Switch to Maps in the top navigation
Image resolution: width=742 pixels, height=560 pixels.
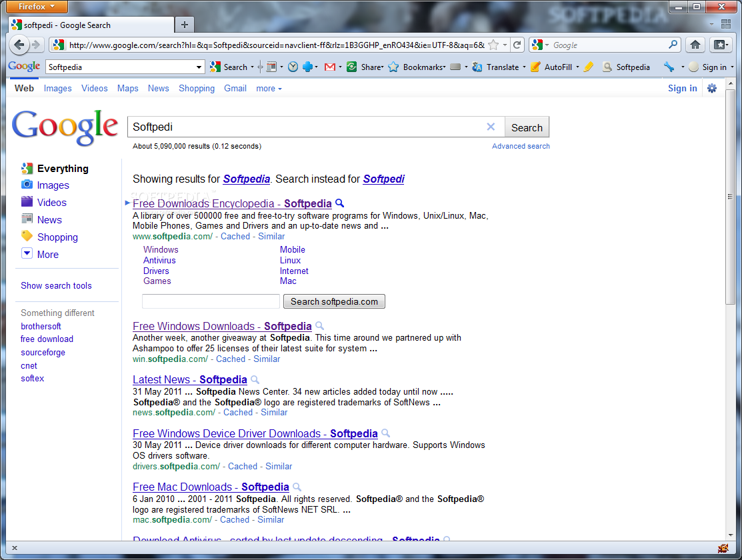click(x=128, y=89)
